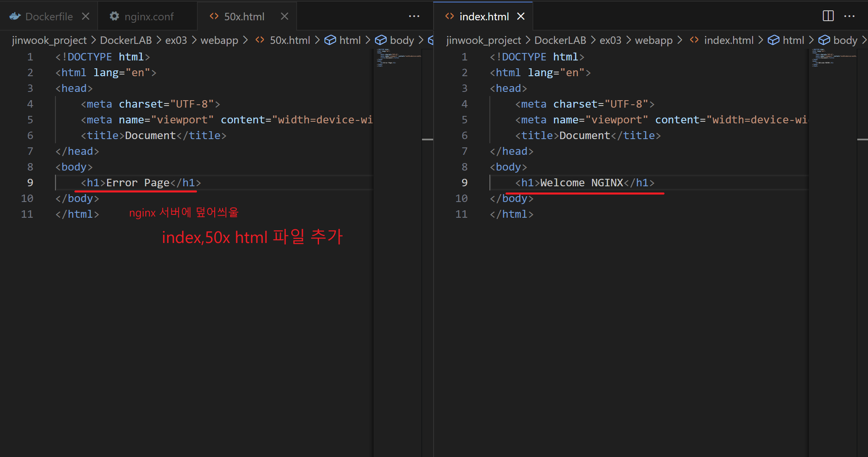Click line 9 Welcome NGINX heading text
This screenshot has width=868, height=457.
(582, 183)
